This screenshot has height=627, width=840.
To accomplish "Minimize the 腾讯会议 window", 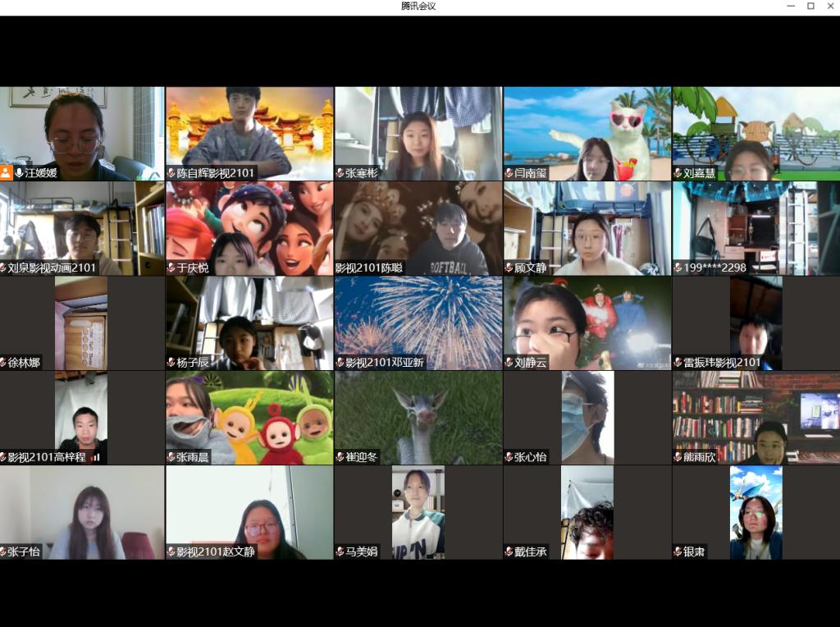I will point(790,7).
